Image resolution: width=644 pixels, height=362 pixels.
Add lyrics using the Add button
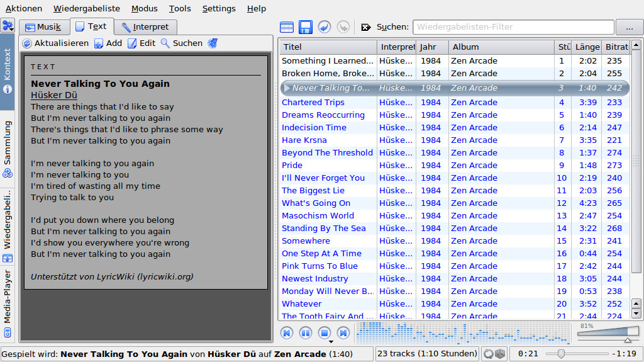coord(108,43)
